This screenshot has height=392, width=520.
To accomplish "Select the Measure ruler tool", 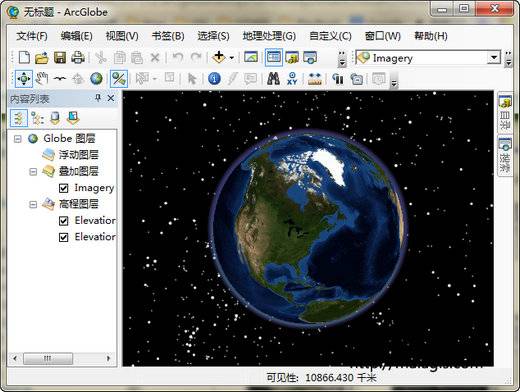I will [x=314, y=79].
